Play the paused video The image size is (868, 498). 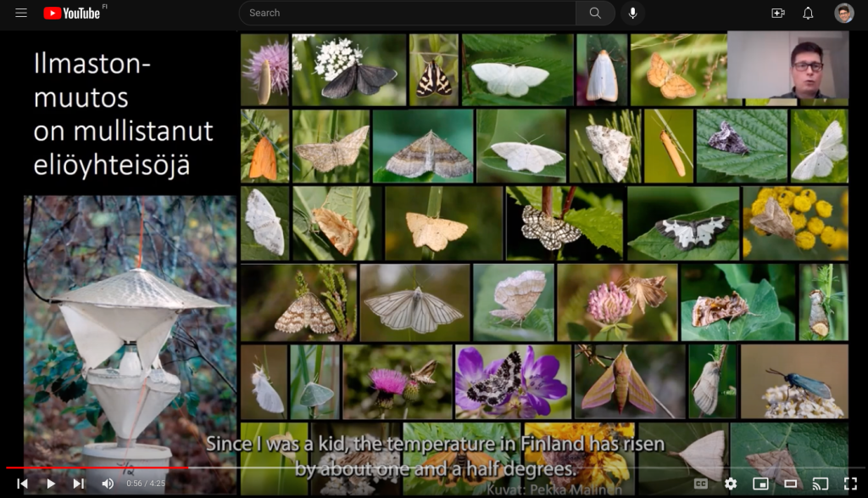50,484
